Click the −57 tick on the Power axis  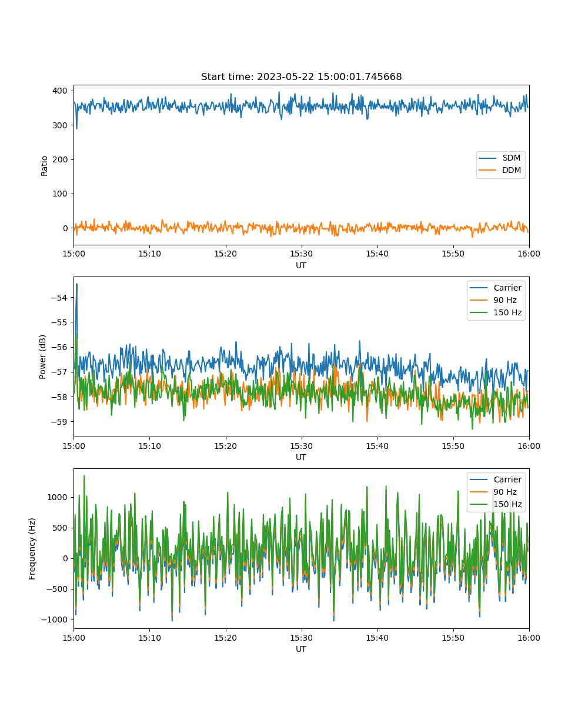[x=61, y=372]
